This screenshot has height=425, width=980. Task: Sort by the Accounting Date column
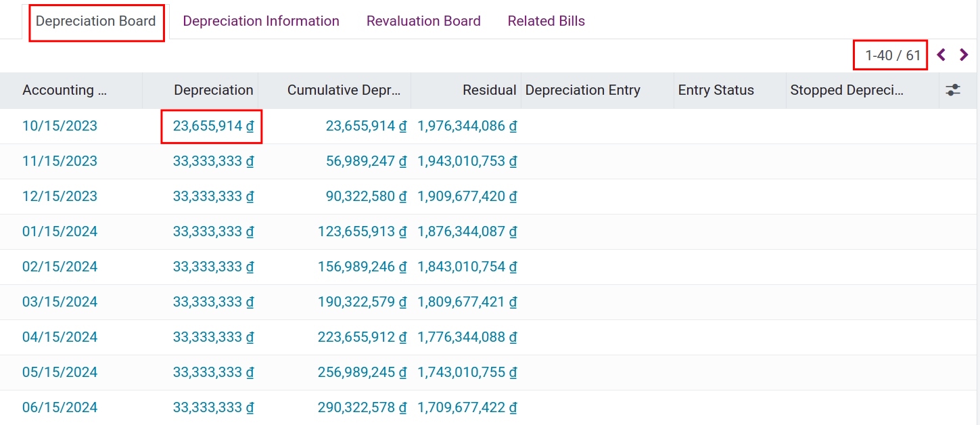coord(65,90)
